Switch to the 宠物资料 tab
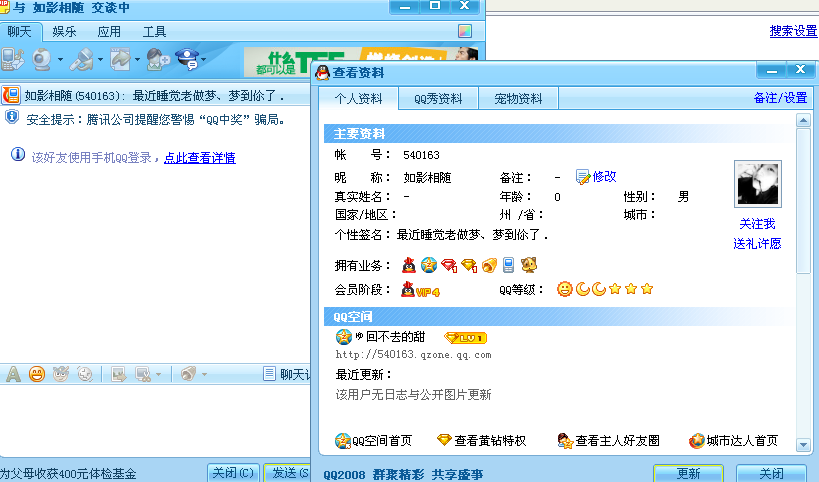This screenshot has width=819, height=482. tap(518, 99)
